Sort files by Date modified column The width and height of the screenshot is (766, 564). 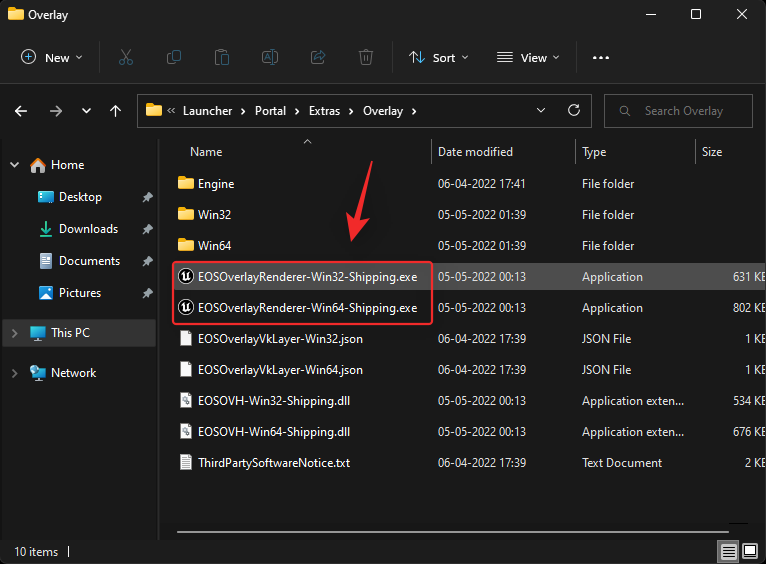[x=475, y=152]
